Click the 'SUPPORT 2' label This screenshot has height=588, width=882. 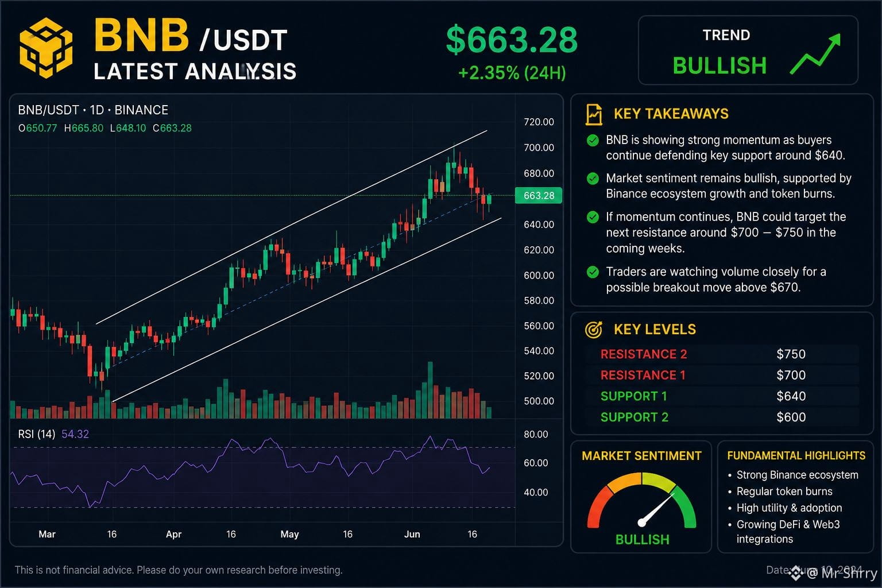(x=635, y=417)
